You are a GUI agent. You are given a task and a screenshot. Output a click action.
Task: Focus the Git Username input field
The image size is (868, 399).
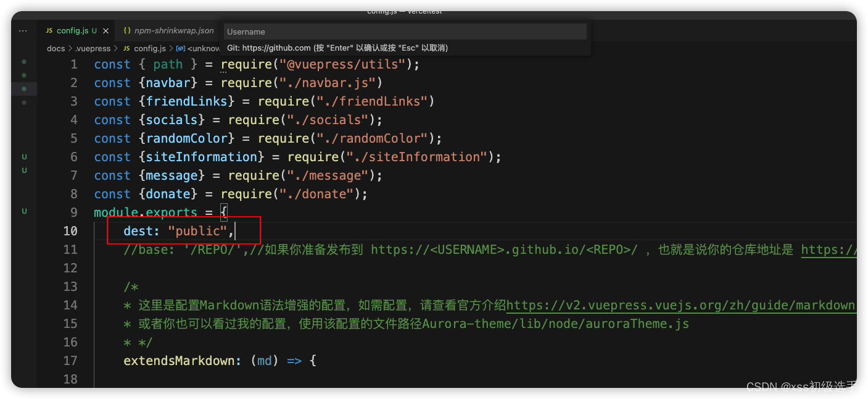pyautogui.click(x=404, y=31)
